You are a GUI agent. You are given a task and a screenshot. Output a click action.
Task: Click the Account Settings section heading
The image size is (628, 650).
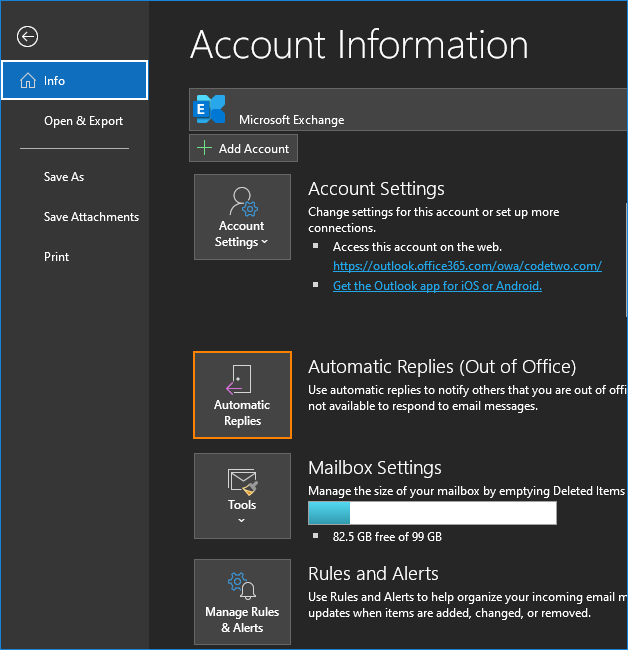pyautogui.click(x=376, y=189)
